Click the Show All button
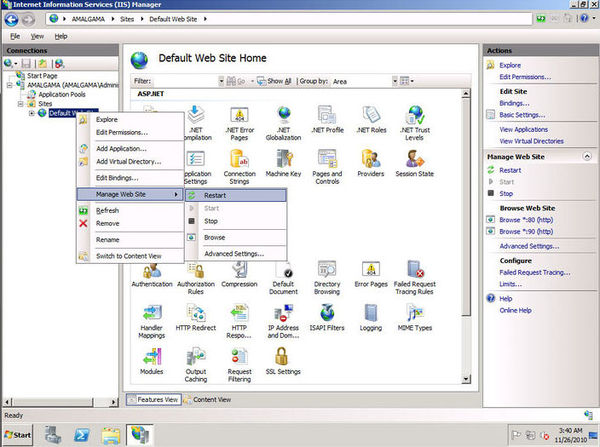 pyautogui.click(x=274, y=81)
